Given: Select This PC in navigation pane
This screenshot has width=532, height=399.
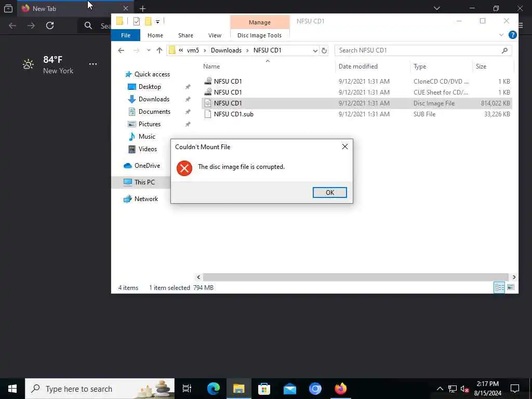Looking at the screenshot, I should click(144, 182).
